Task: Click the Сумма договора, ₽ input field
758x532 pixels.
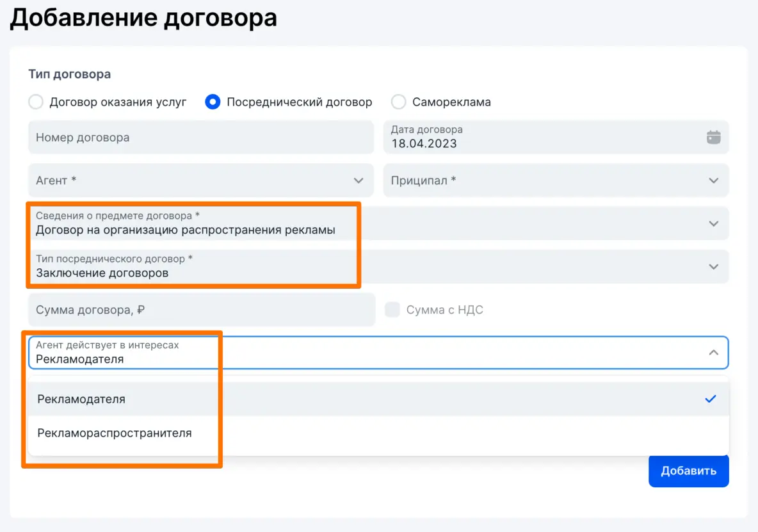Action: [200, 310]
